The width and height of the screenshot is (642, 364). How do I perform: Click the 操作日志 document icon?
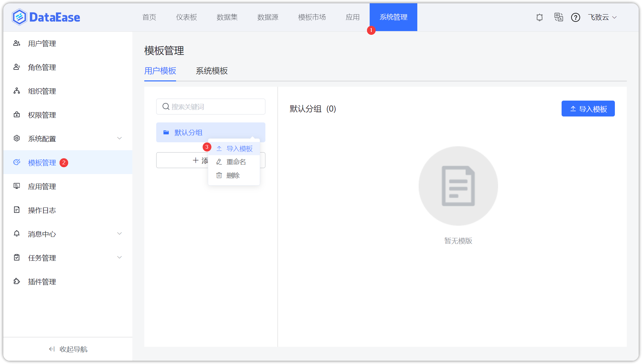(x=17, y=210)
